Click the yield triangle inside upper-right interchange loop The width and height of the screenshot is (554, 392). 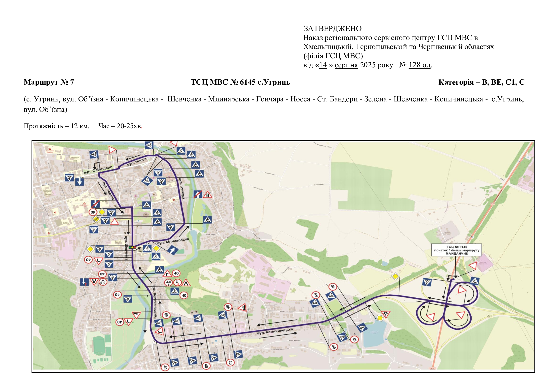tap(461, 289)
